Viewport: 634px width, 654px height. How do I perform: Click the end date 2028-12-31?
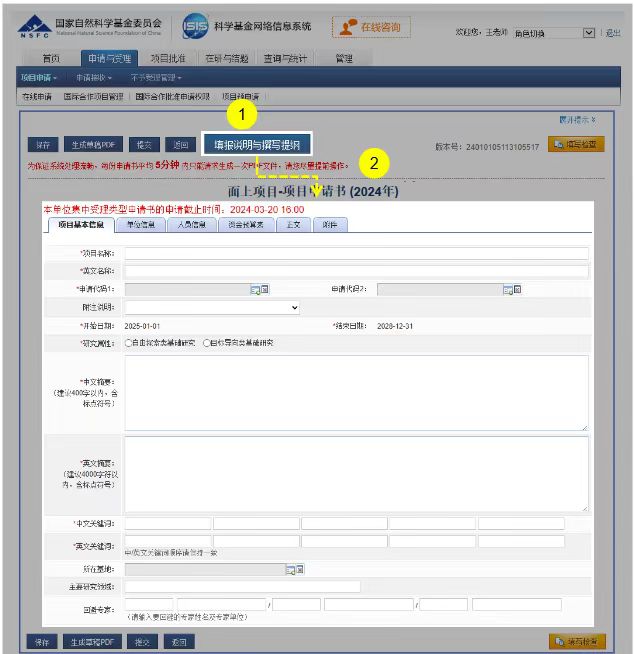click(x=395, y=326)
